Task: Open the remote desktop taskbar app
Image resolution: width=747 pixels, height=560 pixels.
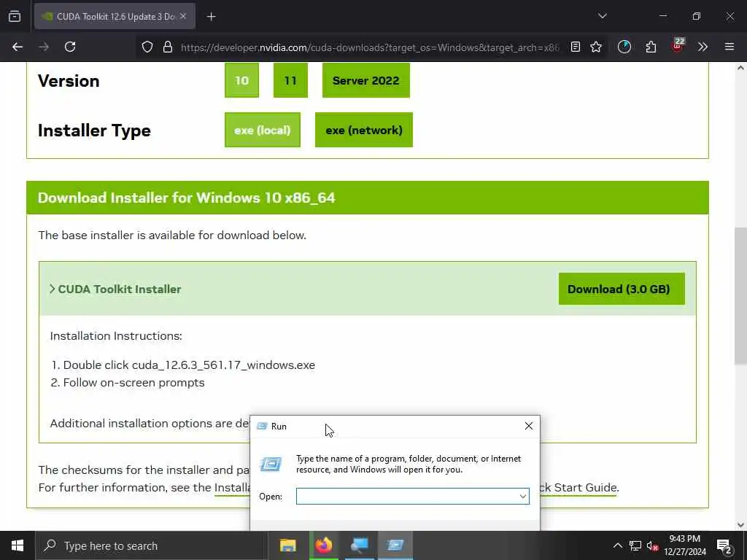Action: (359, 545)
